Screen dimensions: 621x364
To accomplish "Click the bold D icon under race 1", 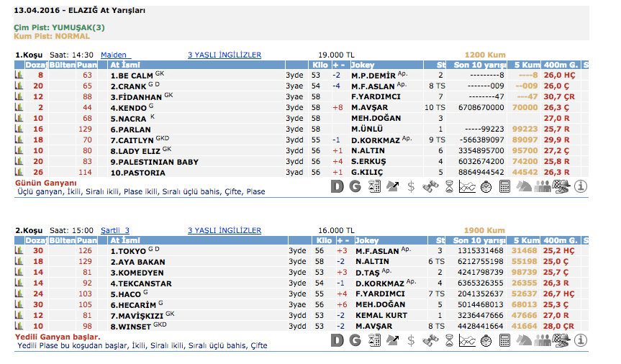I will point(337,186).
